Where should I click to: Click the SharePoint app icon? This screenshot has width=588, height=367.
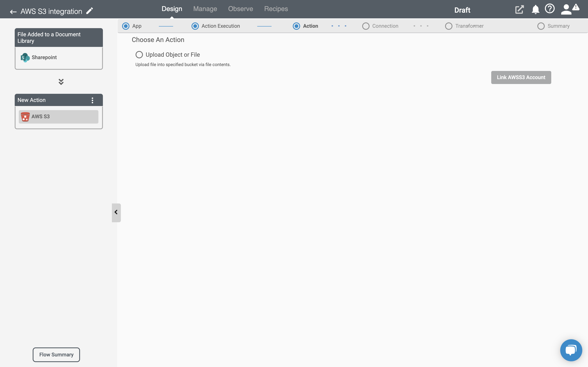(x=25, y=57)
